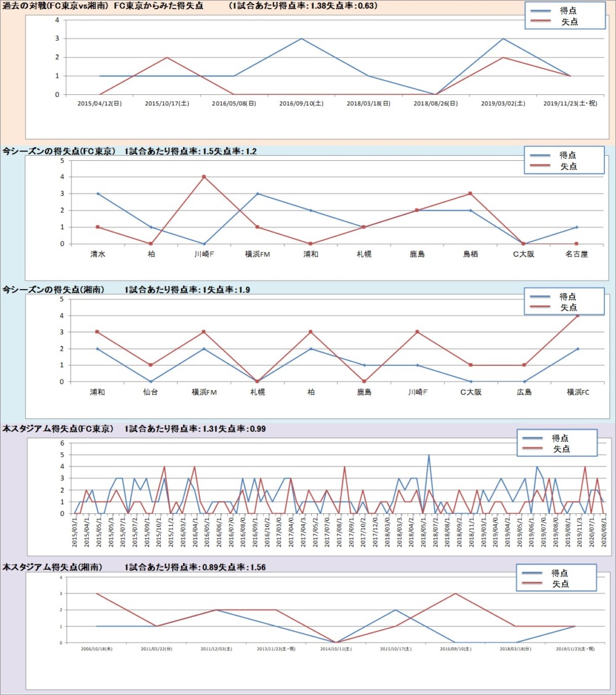Click the 柏 label in the 湘南 season chart
The image size is (616, 695).
point(311,392)
